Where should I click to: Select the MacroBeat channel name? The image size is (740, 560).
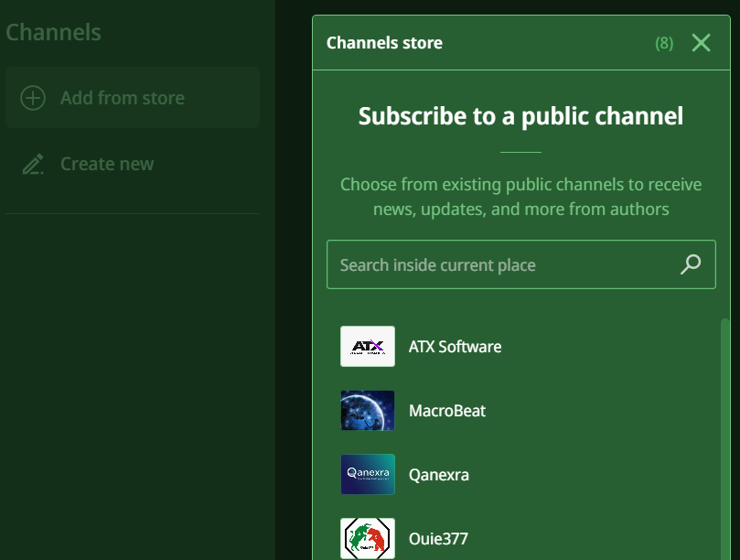point(447,411)
